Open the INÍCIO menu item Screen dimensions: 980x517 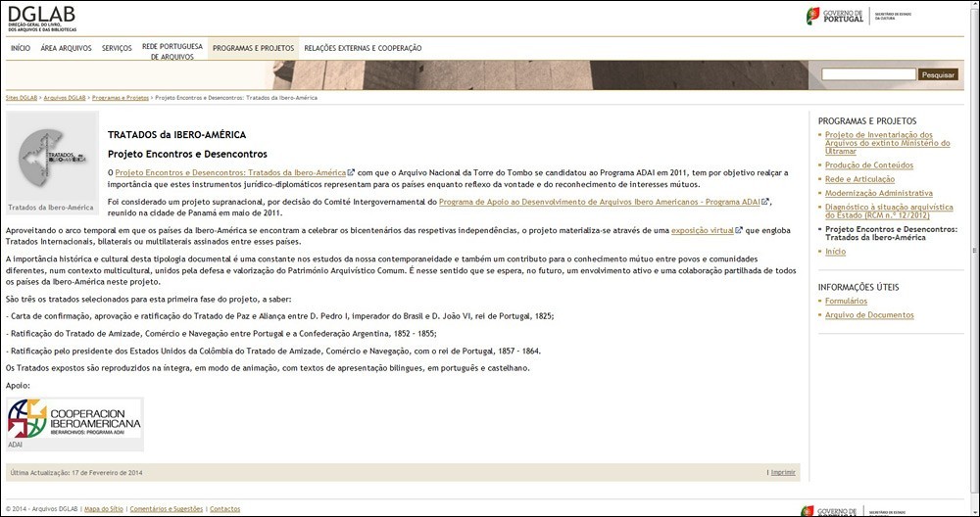click(x=21, y=48)
